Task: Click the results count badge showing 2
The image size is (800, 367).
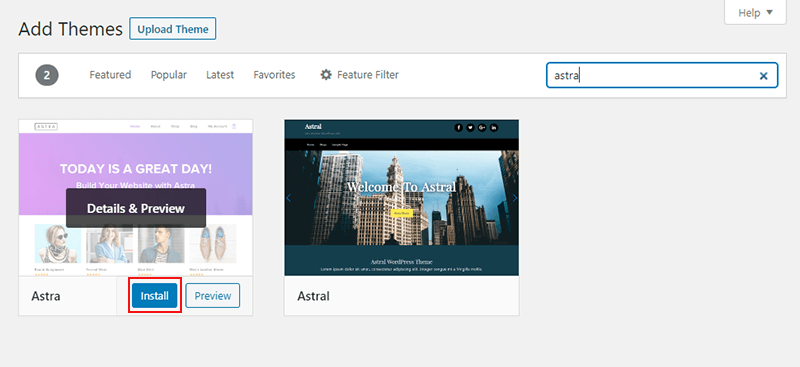Action: (x=47, y=76)
